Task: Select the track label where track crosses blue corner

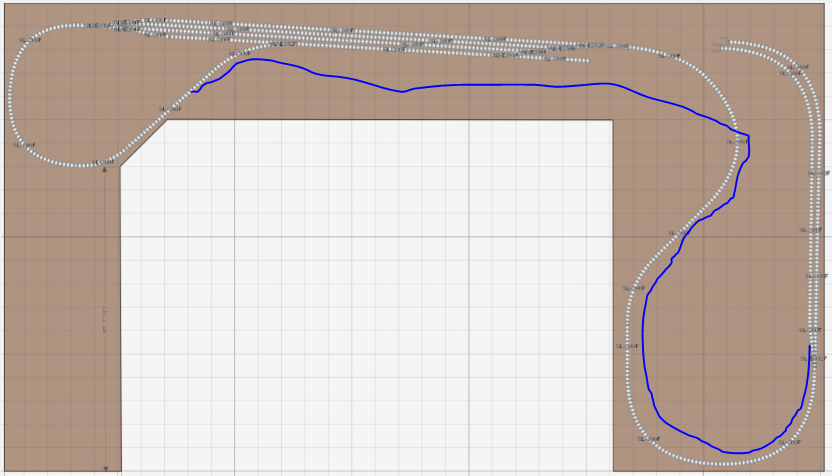Action: point(736,142)
